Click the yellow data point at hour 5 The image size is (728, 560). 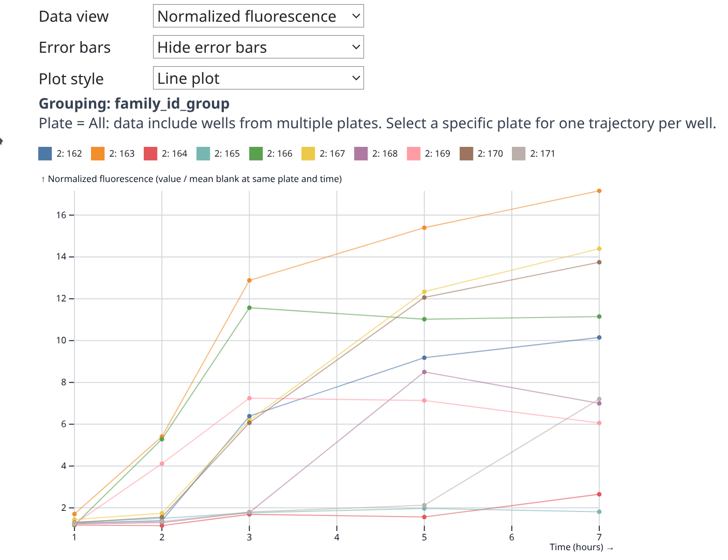(x=424, y=292)
